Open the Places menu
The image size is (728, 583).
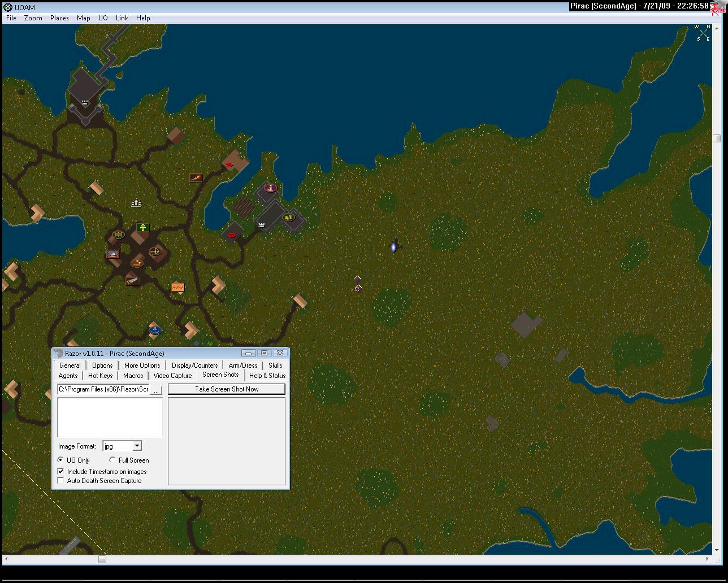point(59,18)
